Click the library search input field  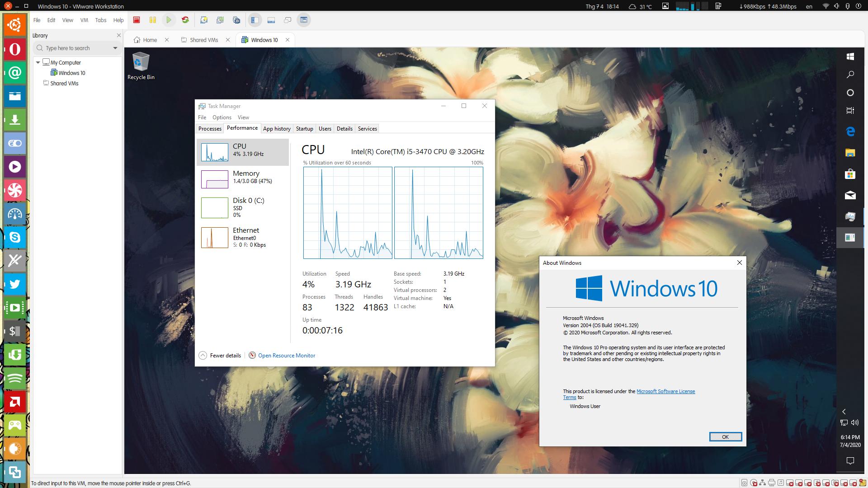[x=77, y=48]
